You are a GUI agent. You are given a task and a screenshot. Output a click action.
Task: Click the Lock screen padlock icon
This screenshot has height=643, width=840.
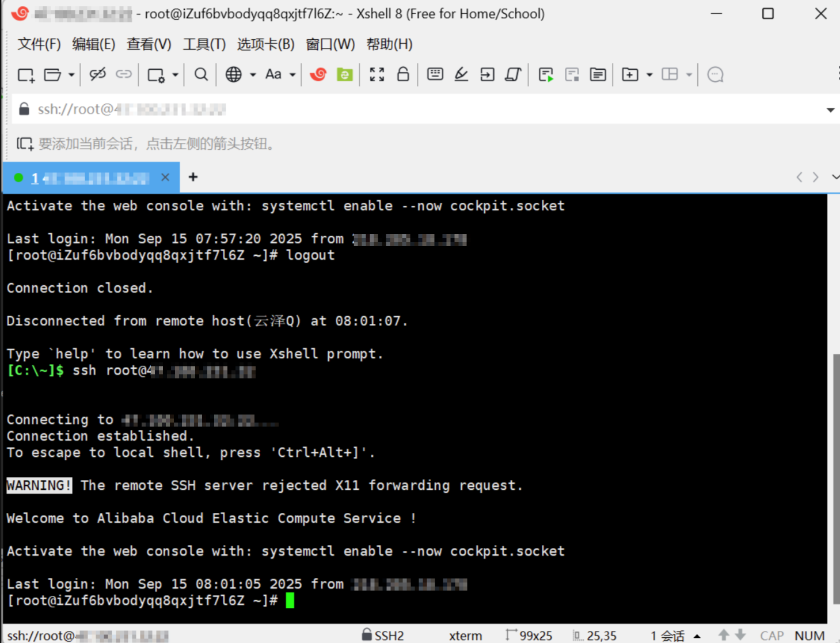click(x=403, y=74)
